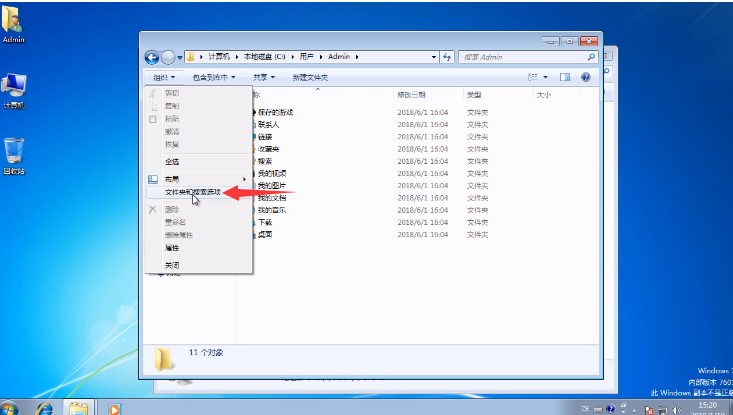
Task: Select 用户 in the address breadcrumb
Action: (x=306, y=57)
